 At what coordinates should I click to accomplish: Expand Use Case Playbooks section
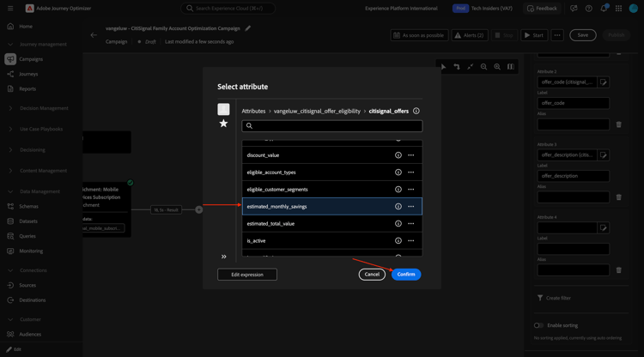10,129
